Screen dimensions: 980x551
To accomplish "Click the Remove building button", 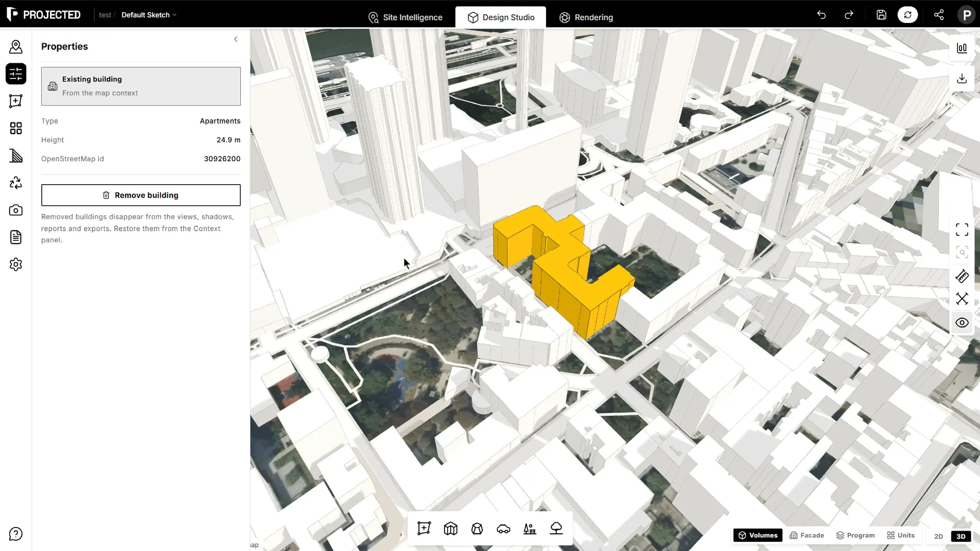I will tap(141, 195).
